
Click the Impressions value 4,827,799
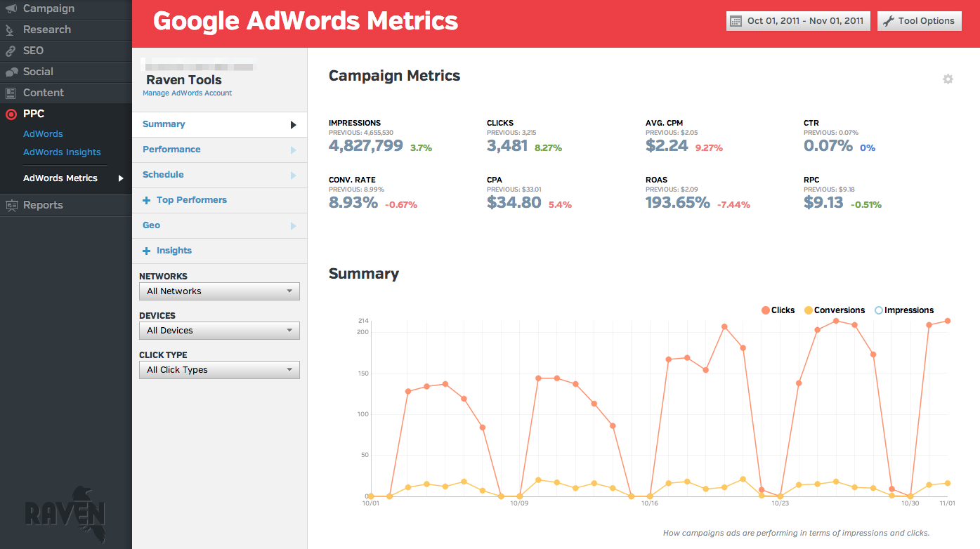pos(366,145)
